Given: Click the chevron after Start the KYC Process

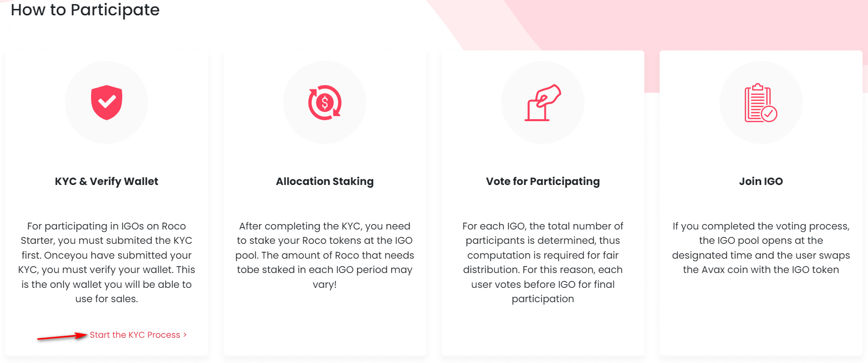Looking at the screenshot, I should pyautogui.click(x=185, y=335).
